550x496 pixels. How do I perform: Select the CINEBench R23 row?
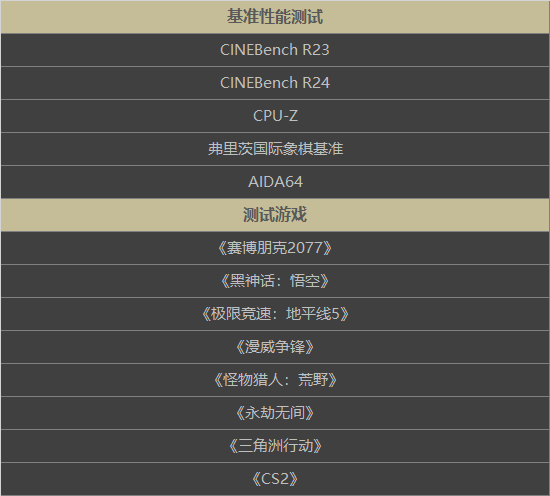275,50
